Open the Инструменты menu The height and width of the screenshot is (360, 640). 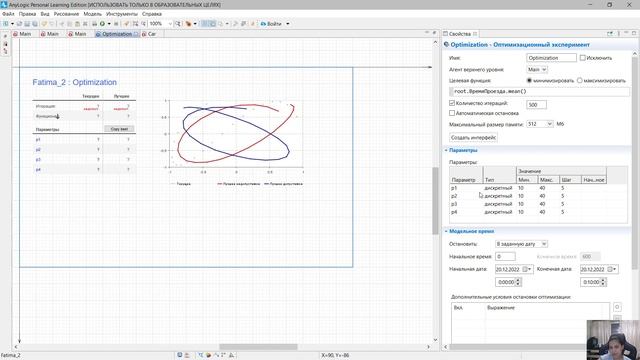coord(122,14)
